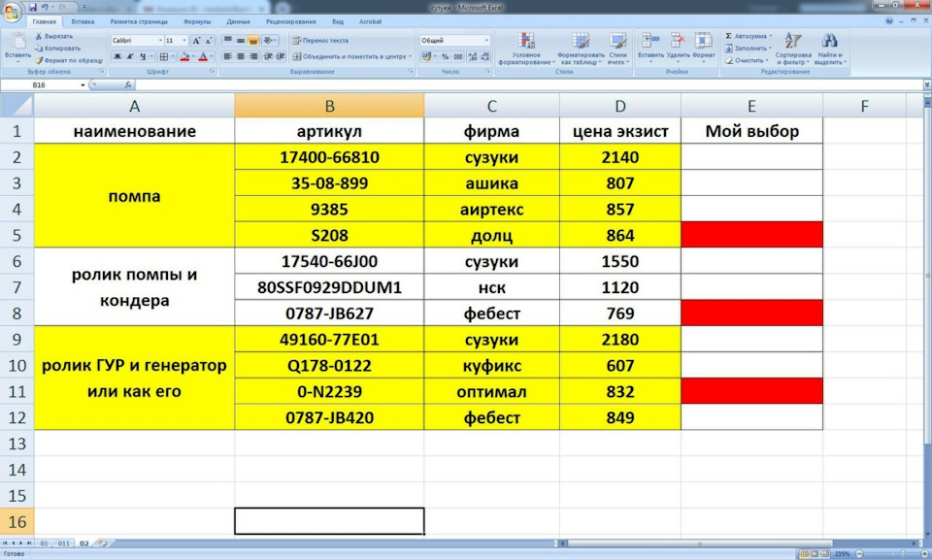Increase font size with large A
The image size is (932, 560).
196,41
